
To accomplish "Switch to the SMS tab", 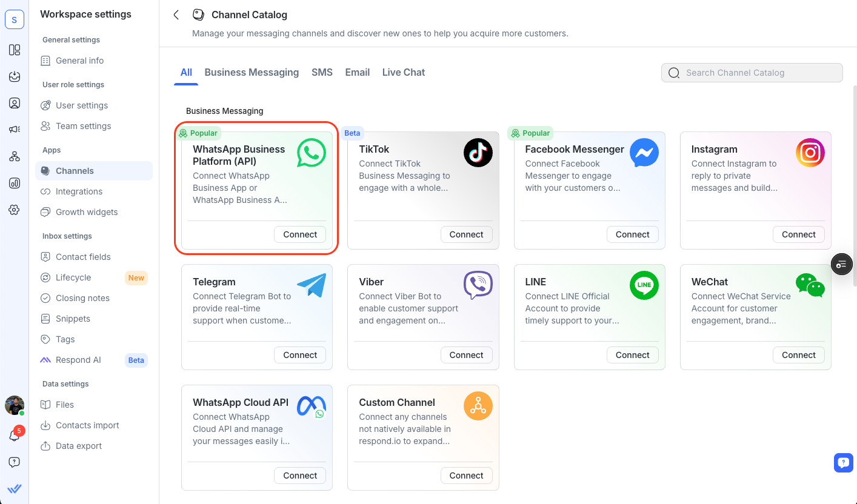I will (322, 72).
